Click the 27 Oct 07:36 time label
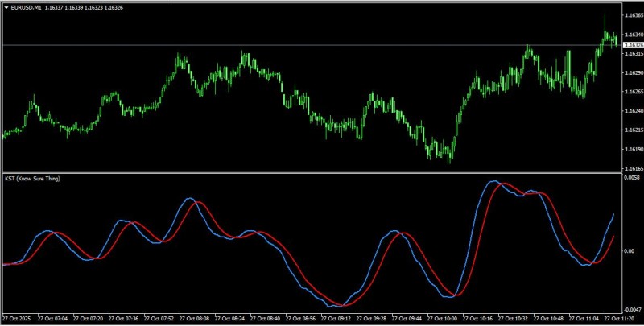 click(x=123, y=319)
